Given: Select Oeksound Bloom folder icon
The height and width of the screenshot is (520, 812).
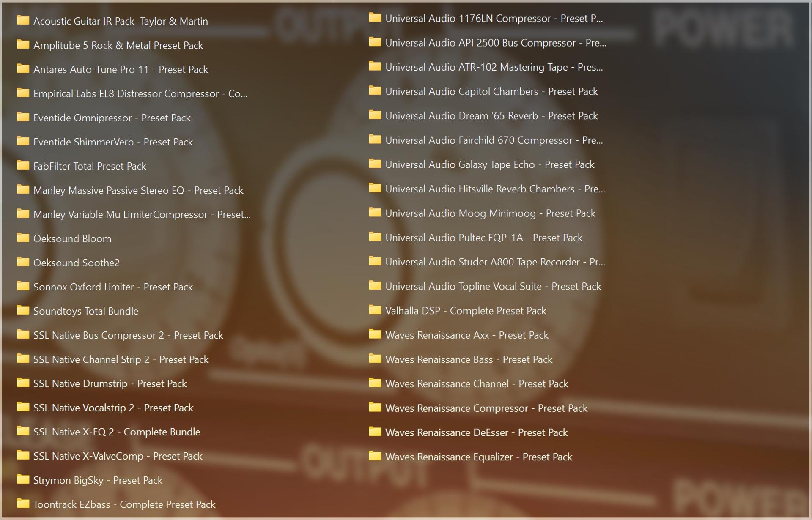Looking at the screenshot, I should (x=23, y=238).
